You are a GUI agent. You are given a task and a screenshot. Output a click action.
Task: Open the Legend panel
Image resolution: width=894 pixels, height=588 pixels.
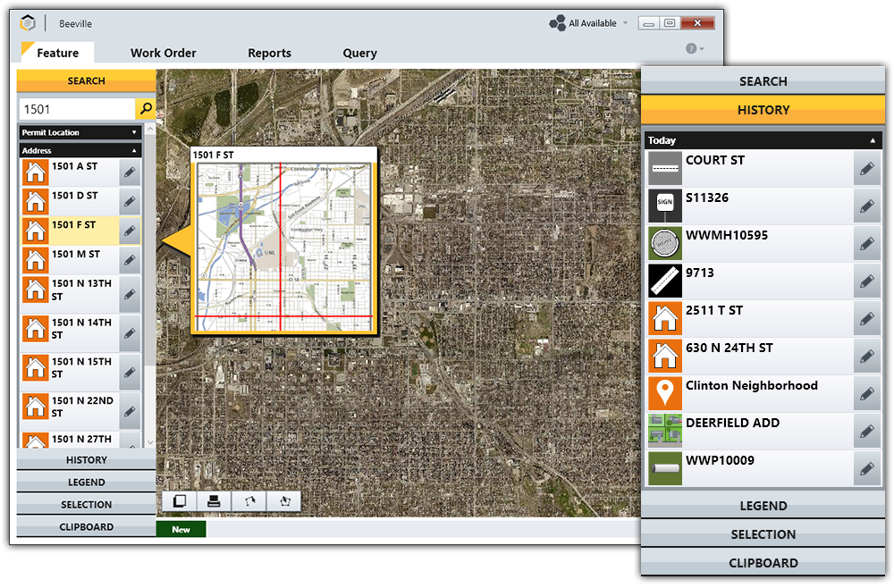point(86,482)
